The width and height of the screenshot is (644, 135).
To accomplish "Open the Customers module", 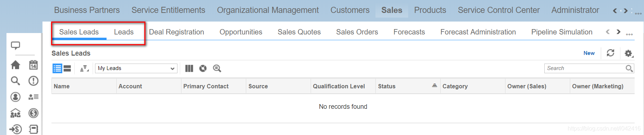I will [350, 10].
